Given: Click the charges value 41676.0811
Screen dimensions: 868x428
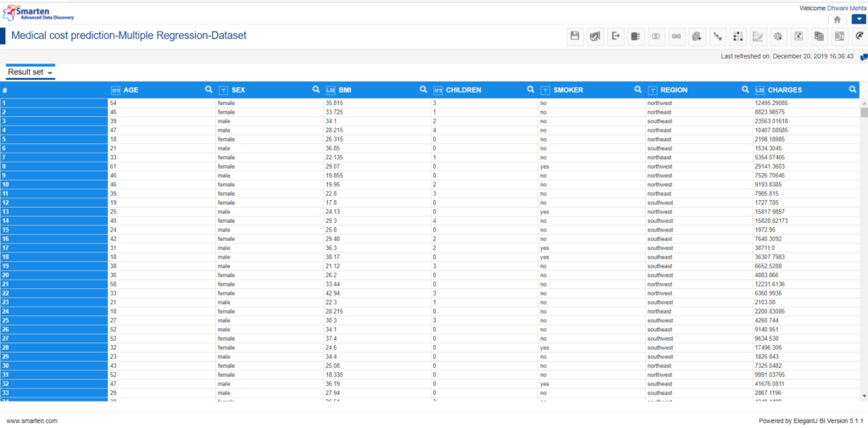Looking at the screenshot, I should coord(769,384).
